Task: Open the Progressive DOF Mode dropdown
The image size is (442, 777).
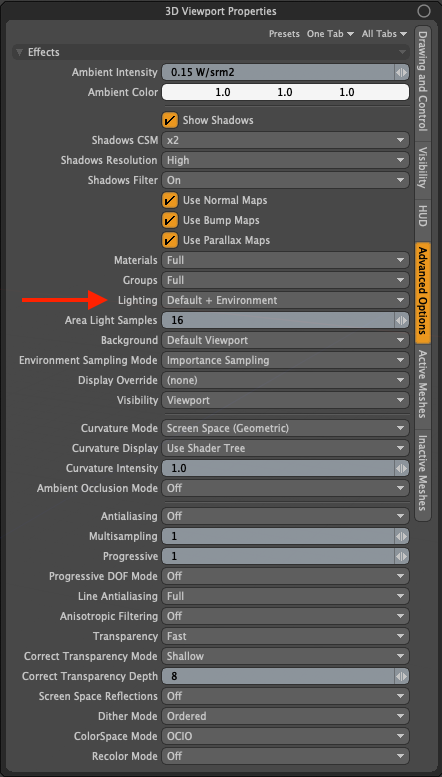Action: tap(285, 576)
